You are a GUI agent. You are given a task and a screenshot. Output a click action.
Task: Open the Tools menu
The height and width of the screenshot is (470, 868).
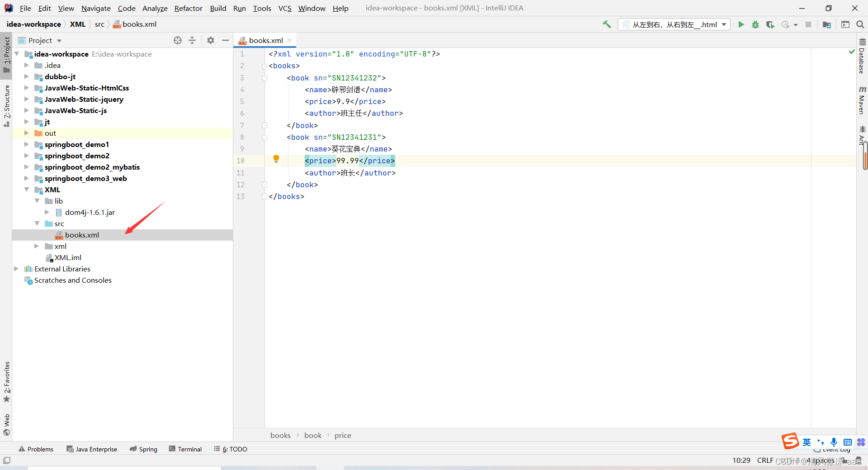pos(262,8)
